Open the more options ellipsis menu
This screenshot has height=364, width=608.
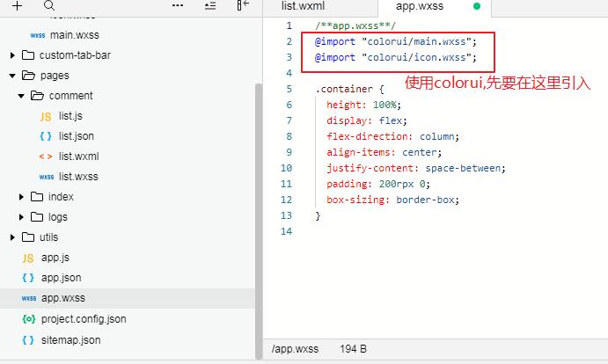[178, 5]
